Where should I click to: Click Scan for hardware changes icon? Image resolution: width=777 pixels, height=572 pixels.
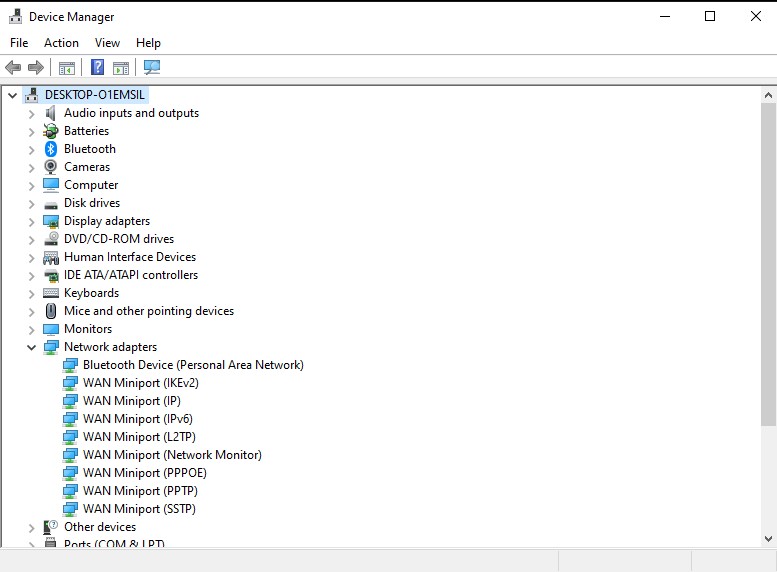pos(152,67)
